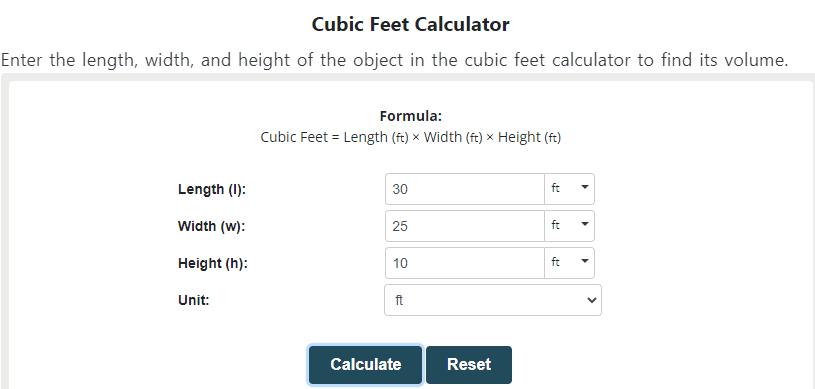This screenshot has height=389, width=815.
Task: Open the Length unit ft dropdown
Action: tap(569, 189)
